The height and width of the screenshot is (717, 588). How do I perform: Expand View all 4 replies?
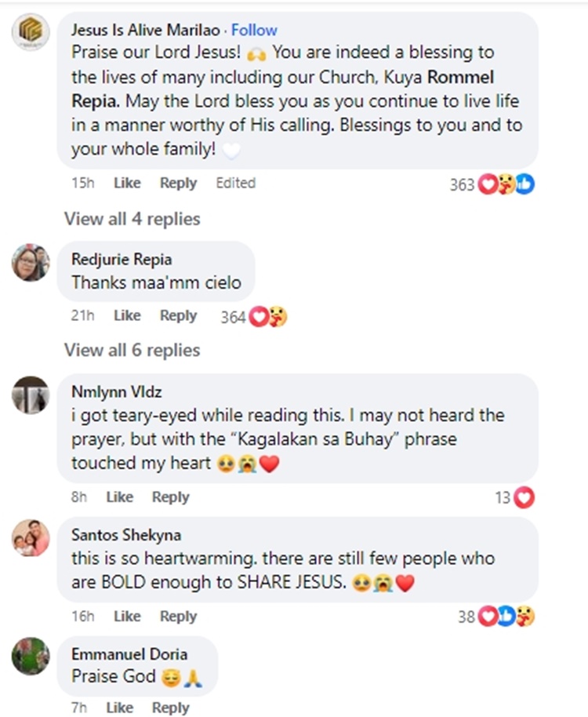132,219
